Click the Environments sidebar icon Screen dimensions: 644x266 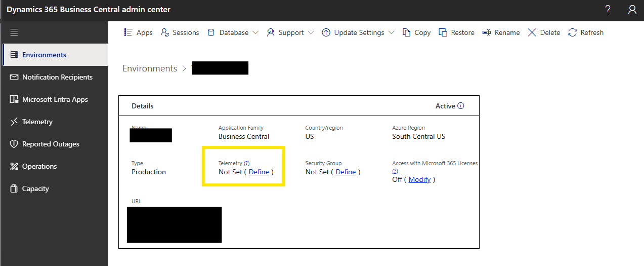click(x=14, y=55)
